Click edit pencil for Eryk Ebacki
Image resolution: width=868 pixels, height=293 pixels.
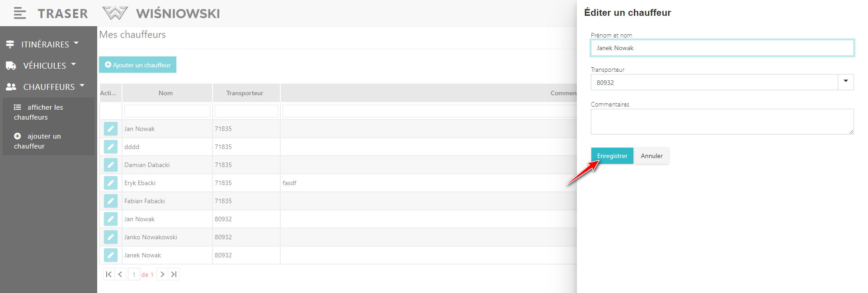click(x=111, y=183)
